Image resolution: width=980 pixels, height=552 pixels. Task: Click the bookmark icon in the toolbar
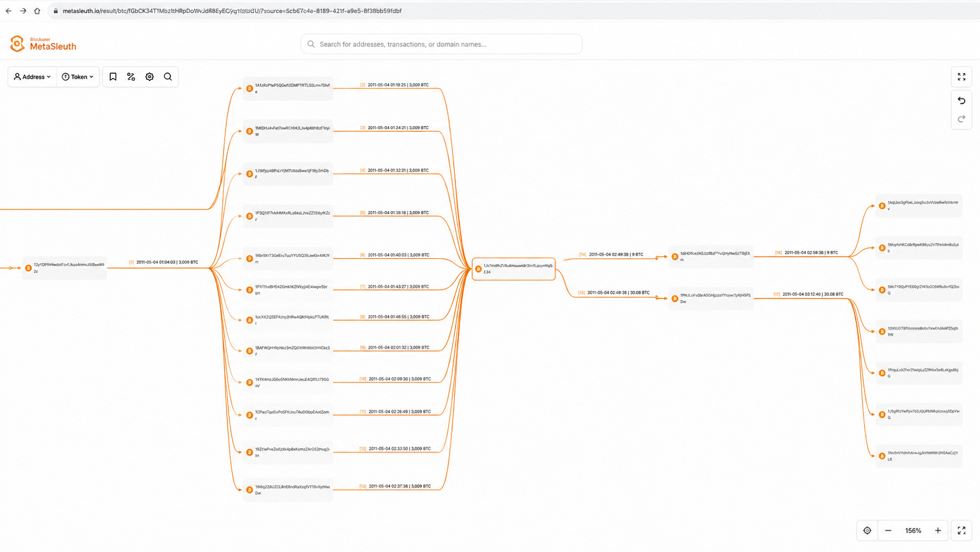click(x=113, y=77)
